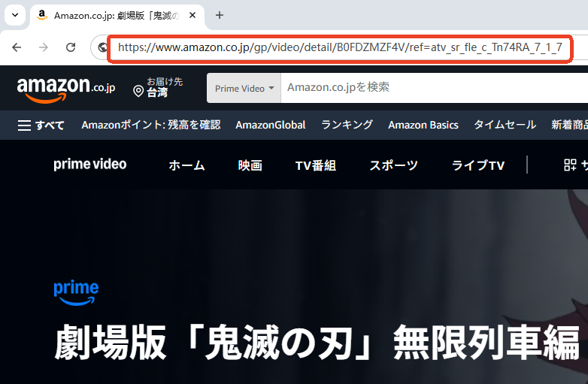Go to AmazonGlobal

point(271,125)
